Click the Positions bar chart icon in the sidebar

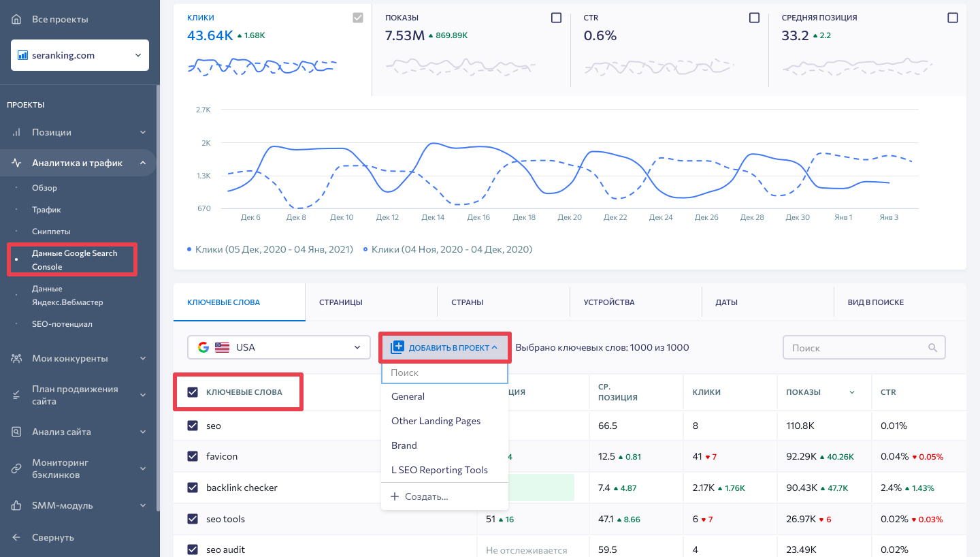click(17, 132)
